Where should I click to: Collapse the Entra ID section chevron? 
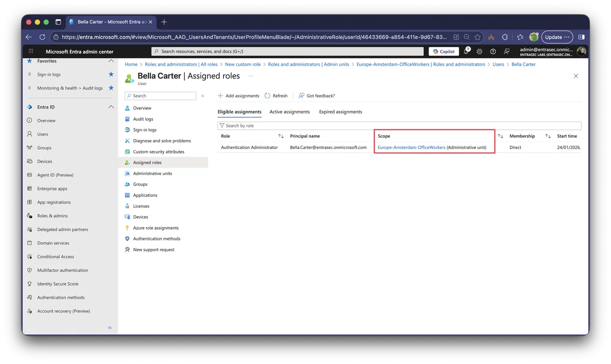point(111,107)
